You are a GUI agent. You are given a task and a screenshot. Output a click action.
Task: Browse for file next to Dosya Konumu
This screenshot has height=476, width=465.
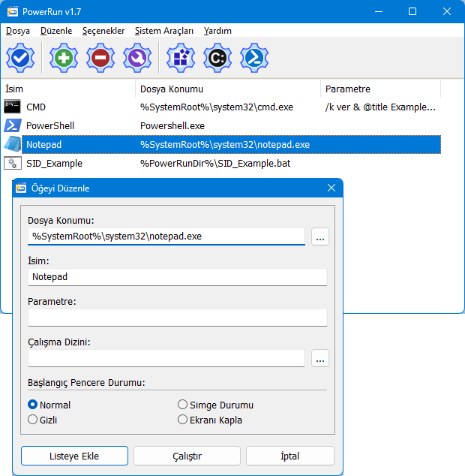tap(320, 236)
